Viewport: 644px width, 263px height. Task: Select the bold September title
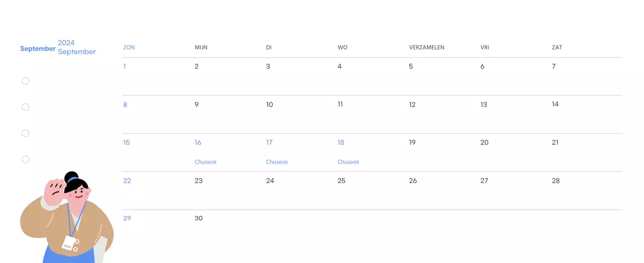pos(38,49)
